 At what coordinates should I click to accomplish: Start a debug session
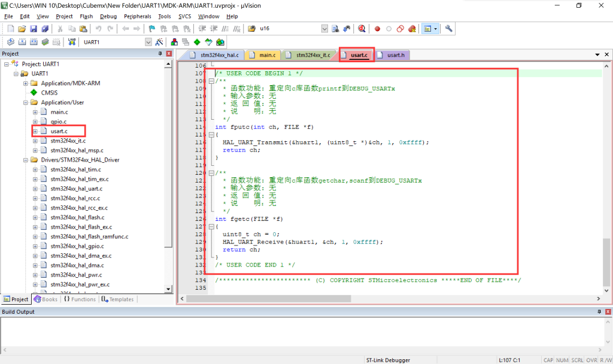[x=362, y=28]
